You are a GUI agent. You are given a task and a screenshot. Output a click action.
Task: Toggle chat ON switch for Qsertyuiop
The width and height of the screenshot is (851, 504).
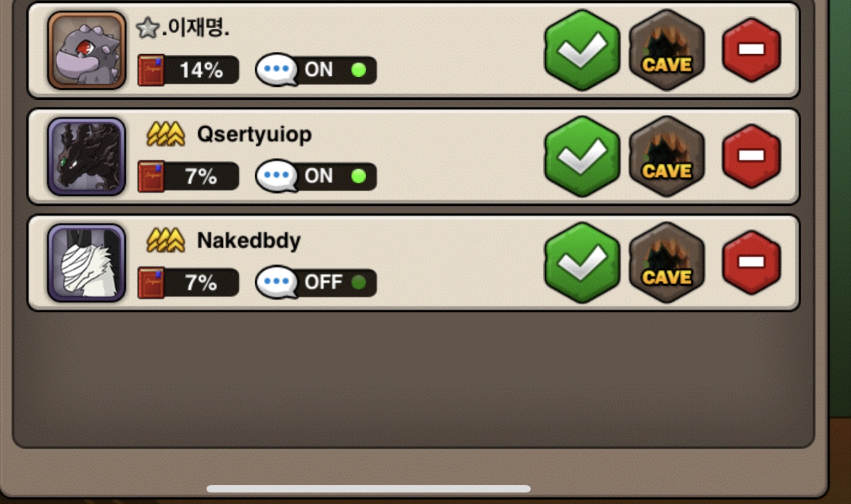pos(316,176)
